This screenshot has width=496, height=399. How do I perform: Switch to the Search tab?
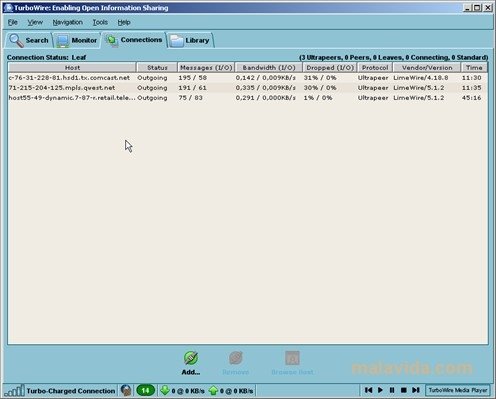[29, 40]
